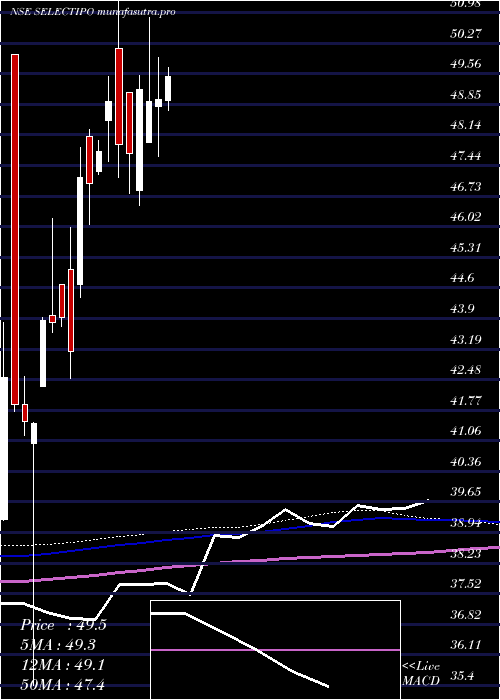
Task: Click the 38.23 price axis label
Action: click(x=466, y=554)
